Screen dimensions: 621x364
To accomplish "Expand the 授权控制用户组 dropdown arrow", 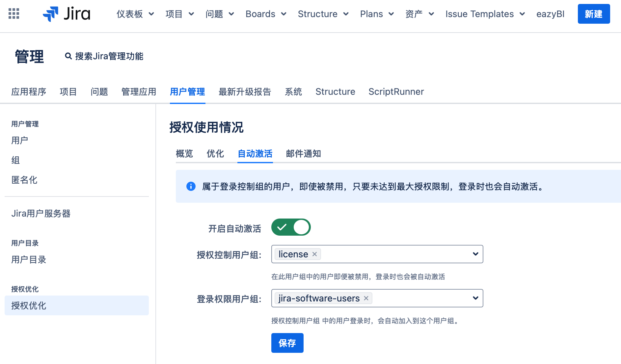I will 475,254.
